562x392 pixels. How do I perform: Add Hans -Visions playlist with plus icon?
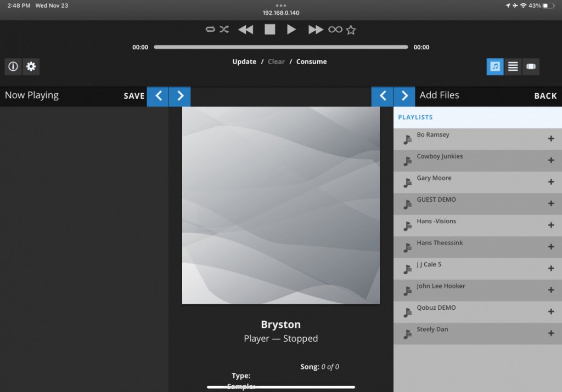point(551,225)
